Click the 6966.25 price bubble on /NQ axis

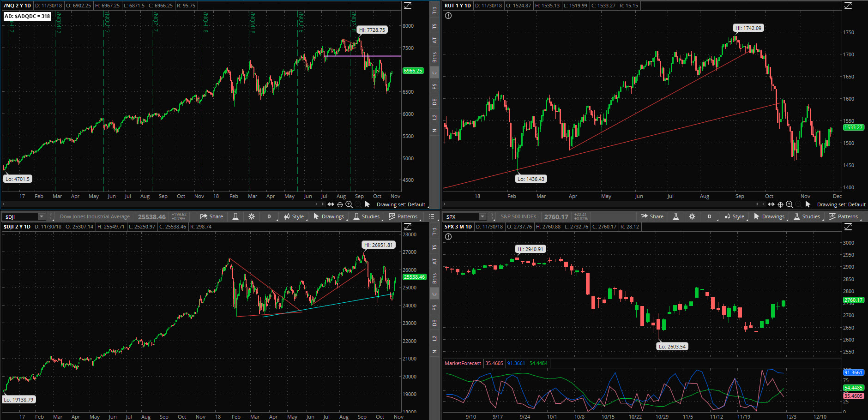click(x=413, y=71)
